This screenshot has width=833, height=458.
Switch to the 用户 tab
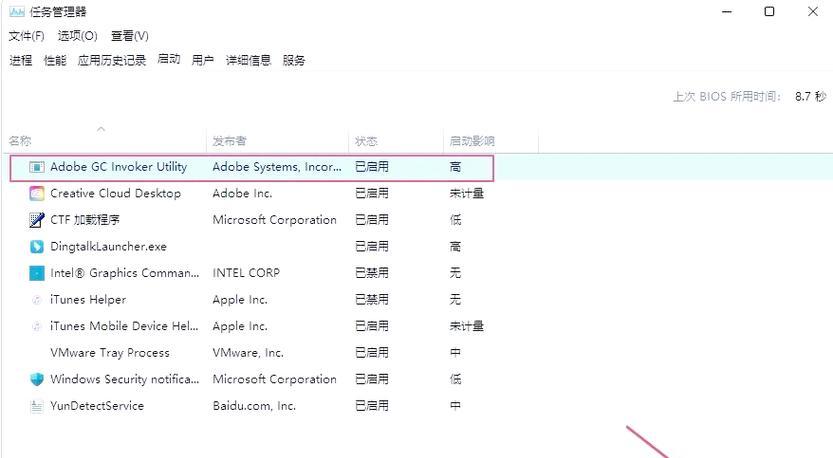[202, 61]
